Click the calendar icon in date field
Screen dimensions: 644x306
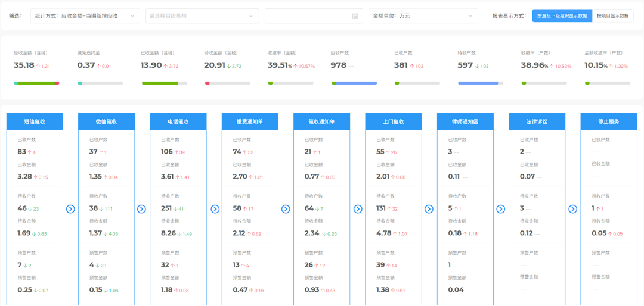355,16
